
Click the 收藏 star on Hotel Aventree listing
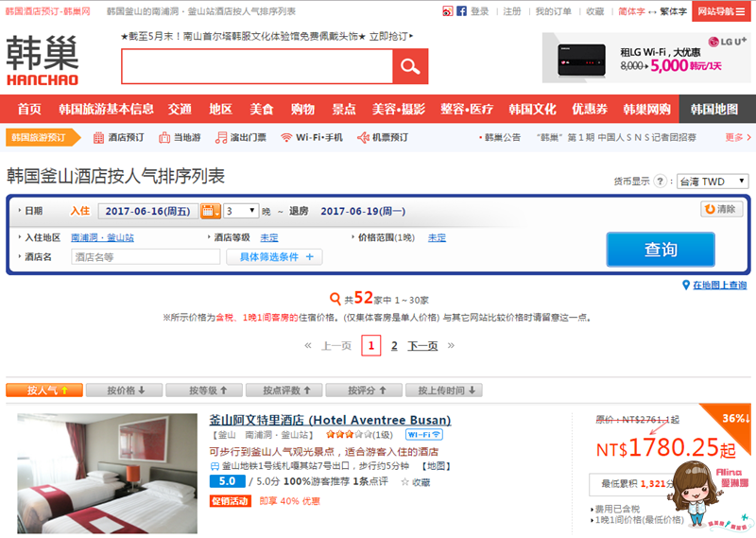416,481
